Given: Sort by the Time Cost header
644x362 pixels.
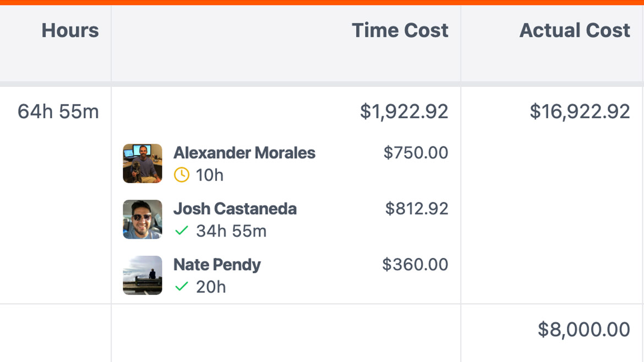Looking at the screenshot, I should pyautogui.click(x=400, y=31).
